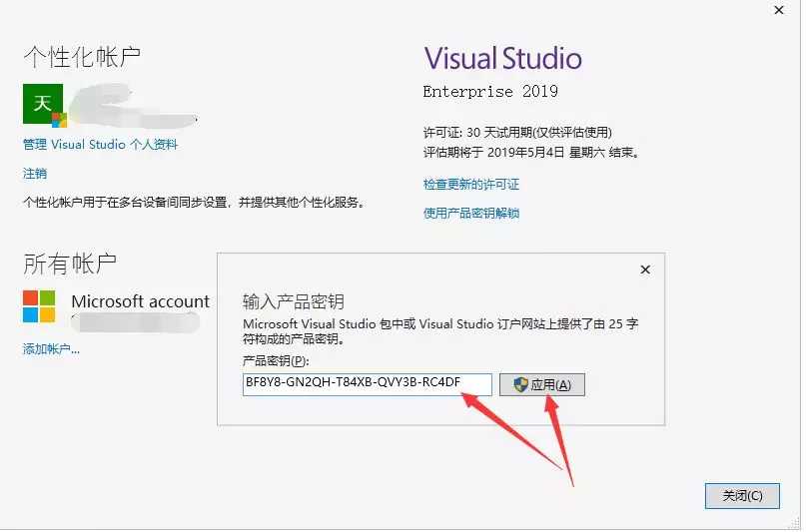Click the Microsoft account logo icon
Screen dimensions: 806x532
click(x=39, y=306)
